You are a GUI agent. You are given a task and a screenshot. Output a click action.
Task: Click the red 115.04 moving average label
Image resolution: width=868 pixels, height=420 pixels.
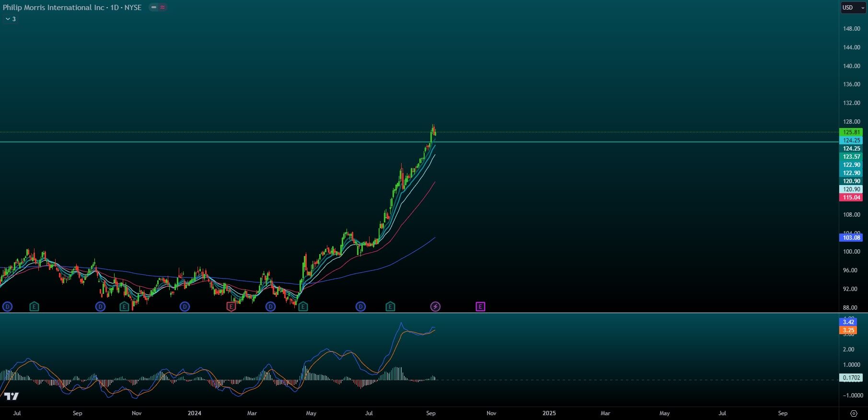851,198
